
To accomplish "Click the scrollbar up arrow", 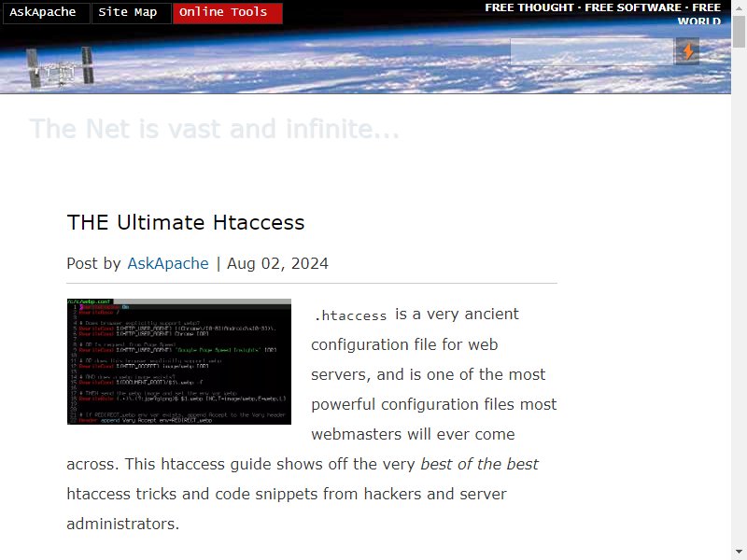I will (x=739, y=7).
